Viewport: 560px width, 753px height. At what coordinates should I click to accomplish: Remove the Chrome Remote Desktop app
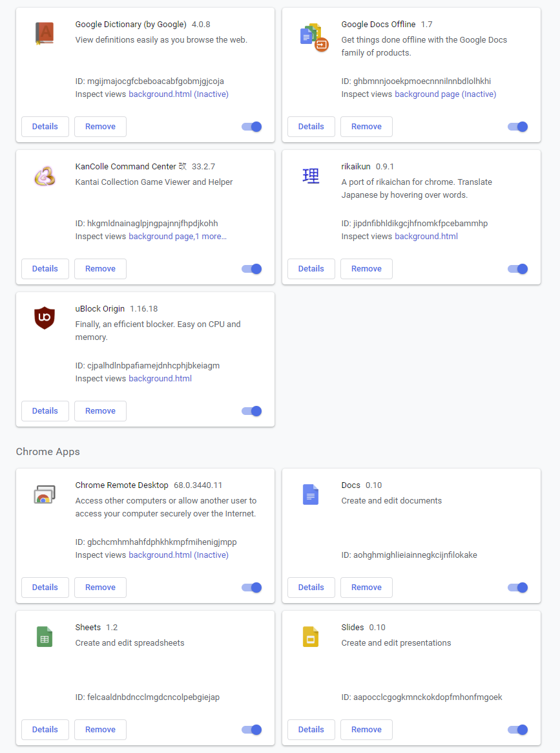point(100,588)
